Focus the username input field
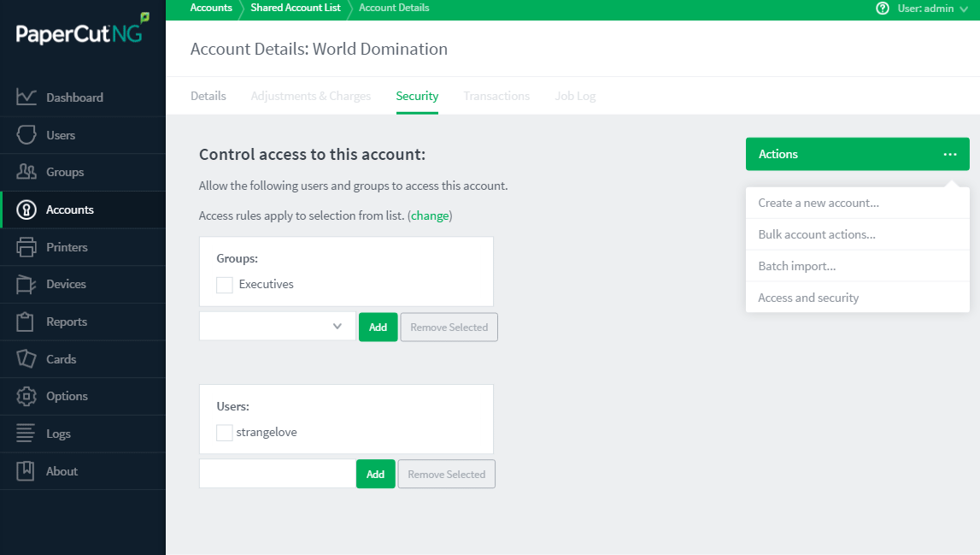 click(278, 474)
